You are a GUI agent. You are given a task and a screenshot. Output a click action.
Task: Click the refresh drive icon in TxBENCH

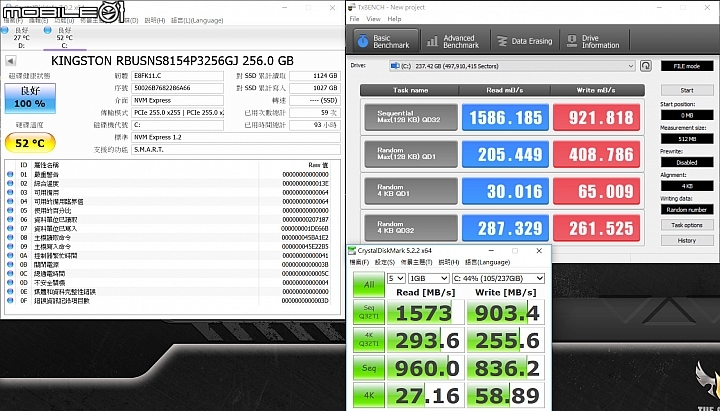tap(646, 66)
